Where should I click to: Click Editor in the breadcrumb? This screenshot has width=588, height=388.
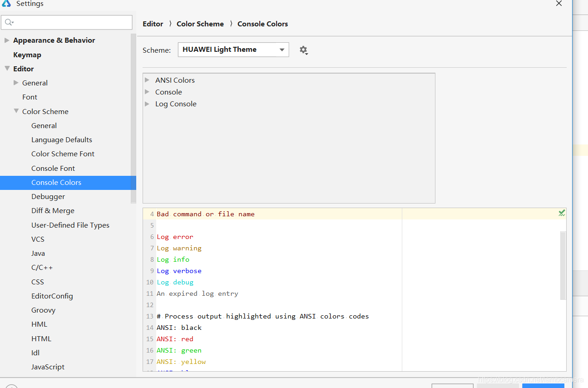pos(153,24)
